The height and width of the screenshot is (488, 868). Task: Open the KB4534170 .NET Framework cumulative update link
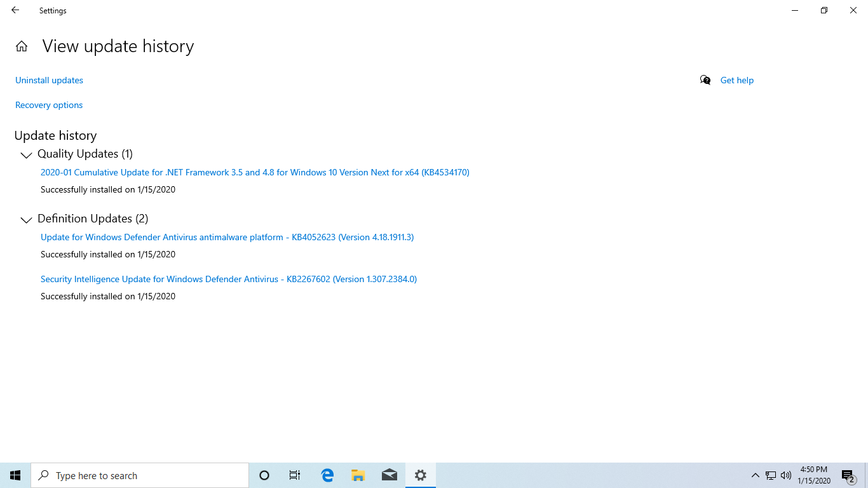255,172
